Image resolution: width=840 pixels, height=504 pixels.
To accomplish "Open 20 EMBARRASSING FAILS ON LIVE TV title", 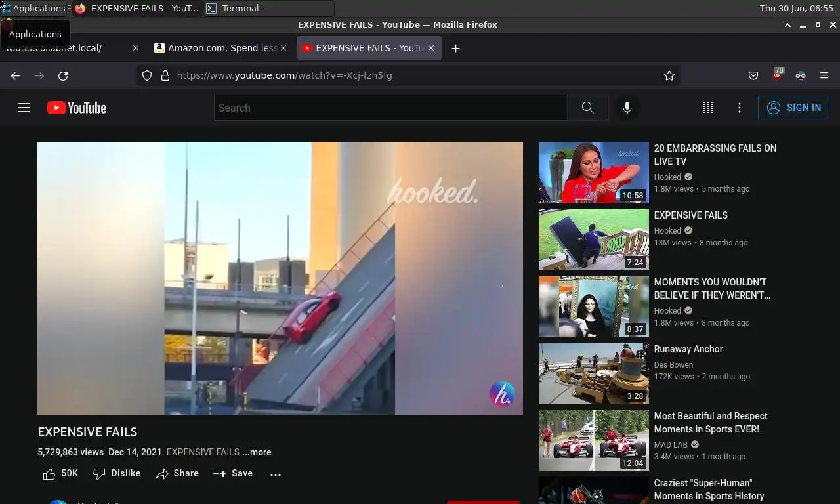I will tap(715, 155).
